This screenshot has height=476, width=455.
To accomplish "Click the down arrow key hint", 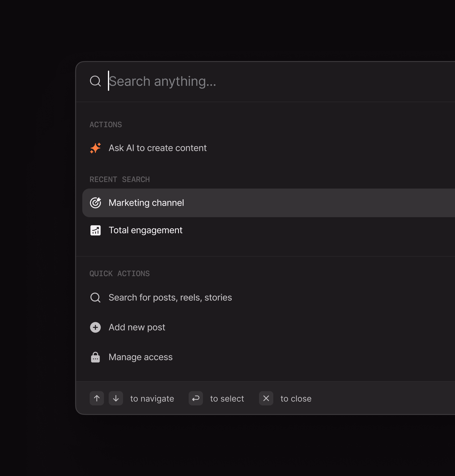I will (x=116, y=398).
